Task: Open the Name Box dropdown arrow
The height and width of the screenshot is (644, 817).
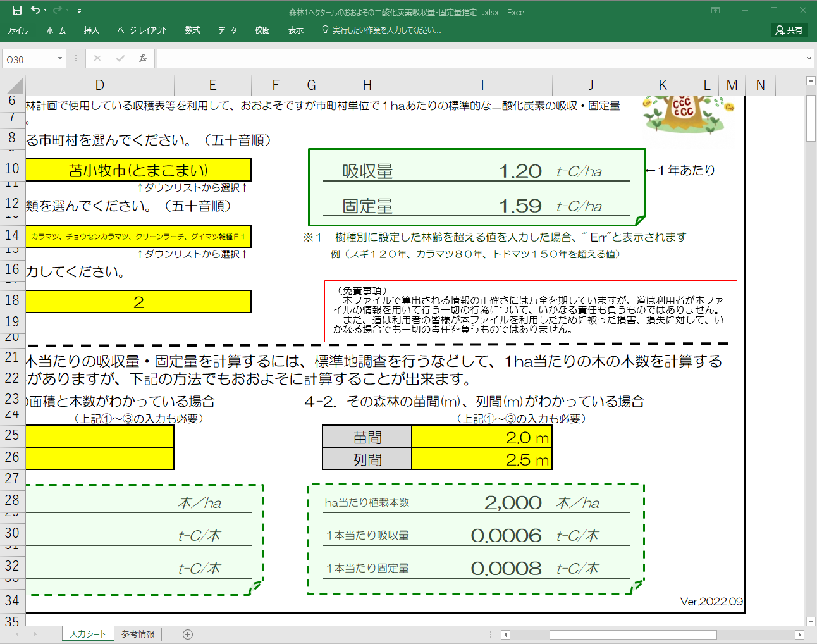Action: [x=59, y=58]
